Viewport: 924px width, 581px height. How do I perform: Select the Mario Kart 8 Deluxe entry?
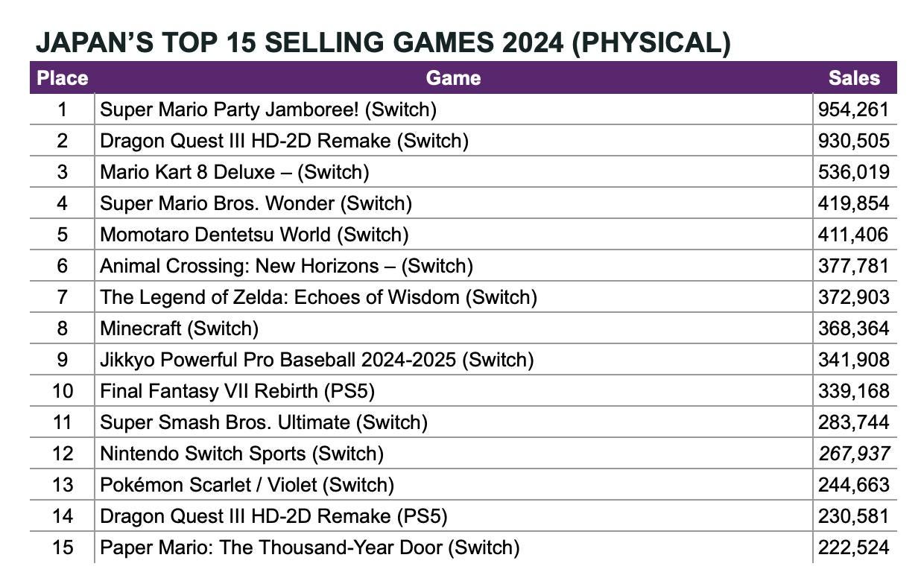234,172
